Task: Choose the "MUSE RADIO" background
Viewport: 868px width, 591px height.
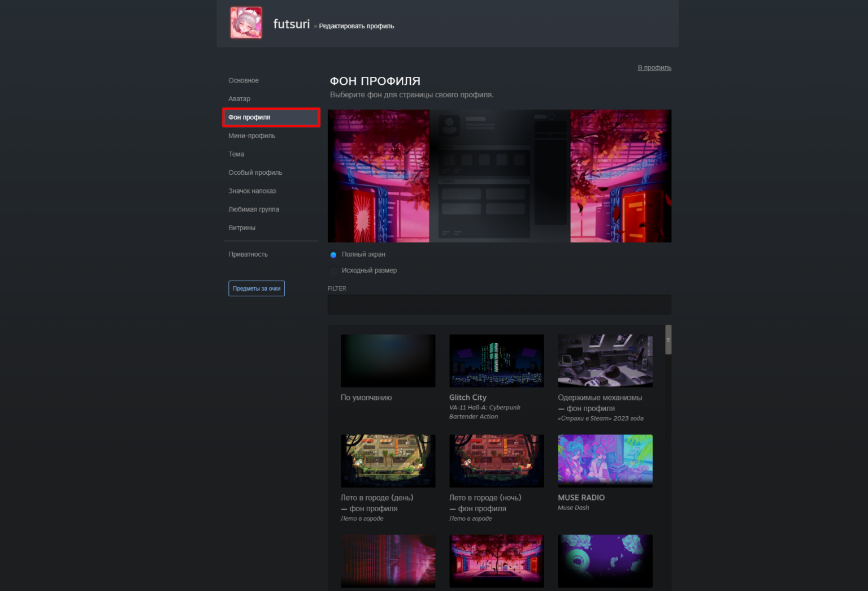Action: (605, 460)
